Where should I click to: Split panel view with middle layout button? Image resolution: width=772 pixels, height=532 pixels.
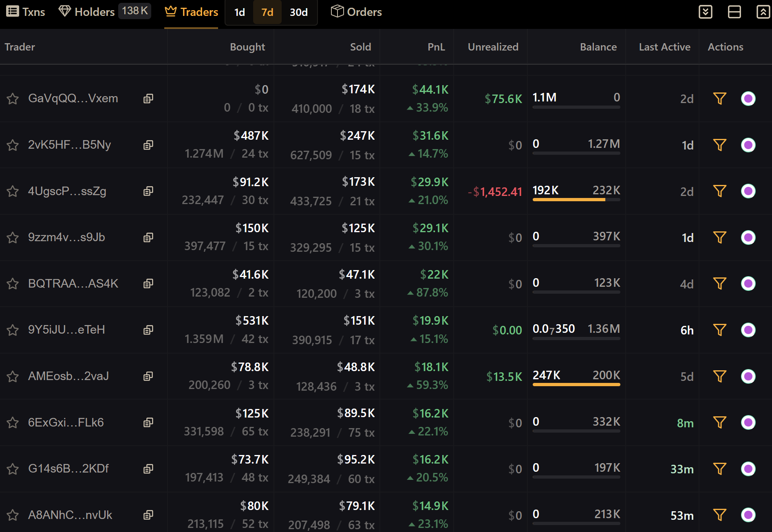(x=734, y=12)
